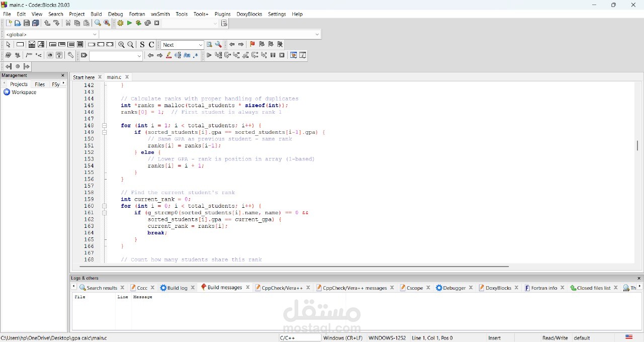Toggle the red bookmark flag
Image resolution: width=644 pixels, height=342 pixels.
(x=253, y=45)
